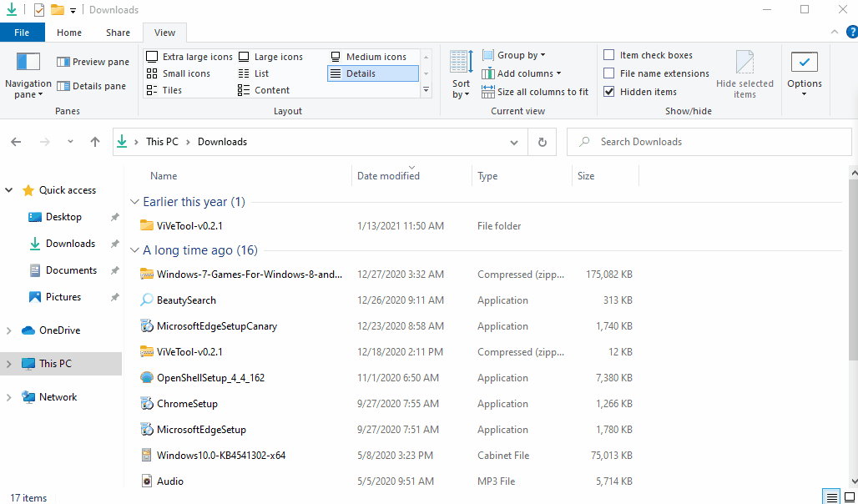The width and height of the screenshot is (858, 504).
Task: Click the Search Downloads field
Action: (x=709, y=142)
